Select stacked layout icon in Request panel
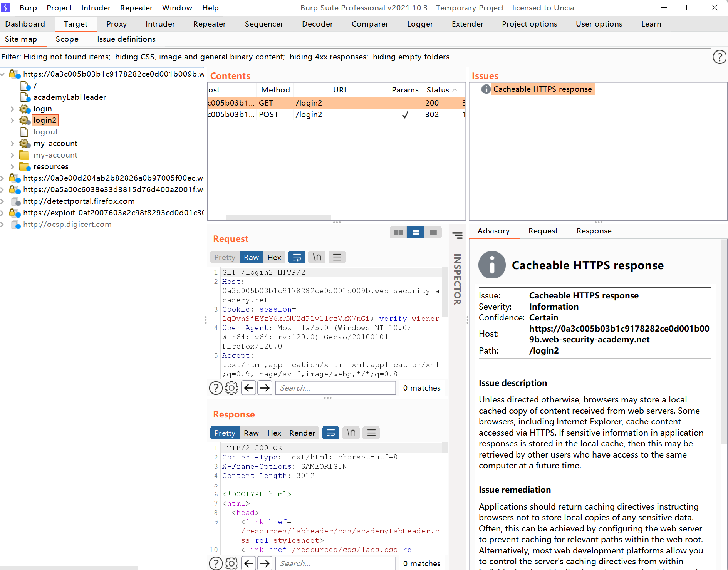The image size is (728, 570). pyautogui.click(x=416, y=232)
